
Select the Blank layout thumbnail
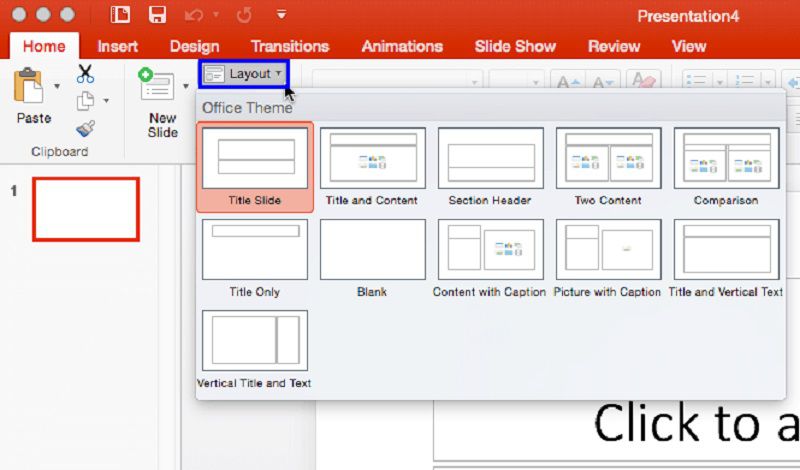coord(372,258)
